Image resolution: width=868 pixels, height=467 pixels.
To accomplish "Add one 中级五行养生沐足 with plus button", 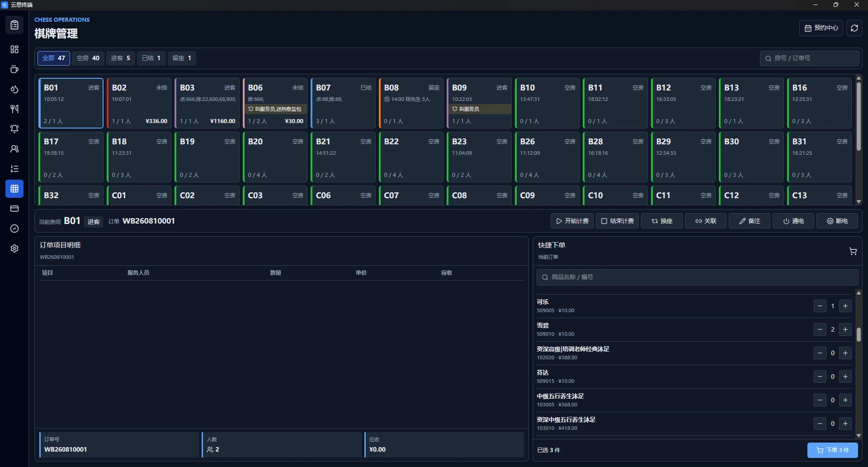I will coord(845,400).
